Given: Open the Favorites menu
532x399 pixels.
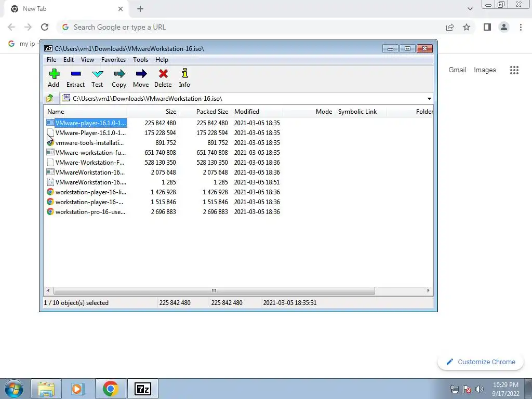Looking at the screenshot, I should click(x=114, y=60).
